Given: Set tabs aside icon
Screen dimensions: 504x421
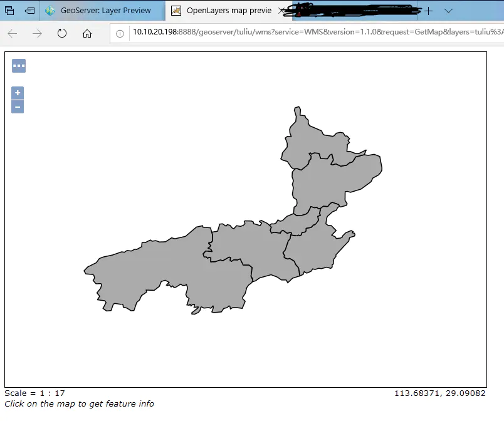Looking at the screenshot, I should pos(29,11).
